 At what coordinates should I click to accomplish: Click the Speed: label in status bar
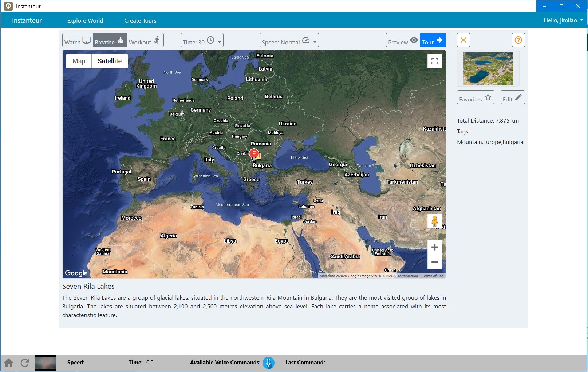76,363
